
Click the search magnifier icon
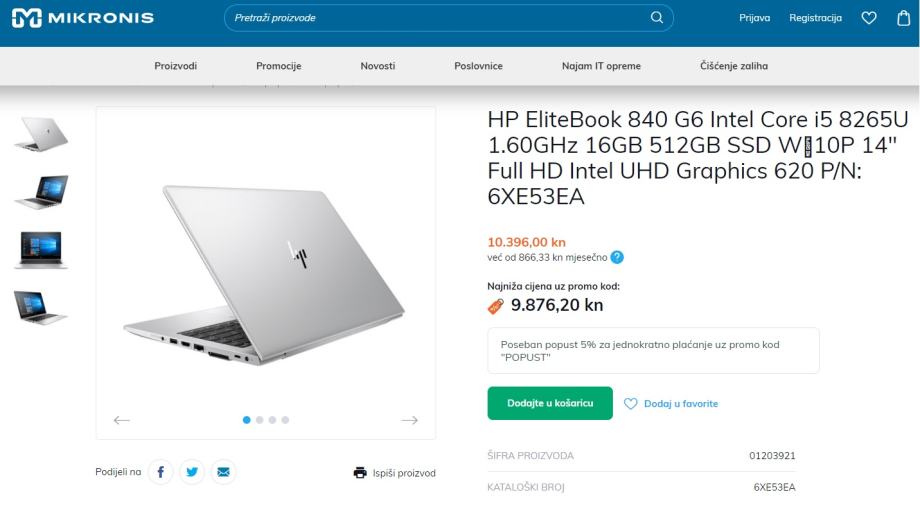(x=657, y=18)
